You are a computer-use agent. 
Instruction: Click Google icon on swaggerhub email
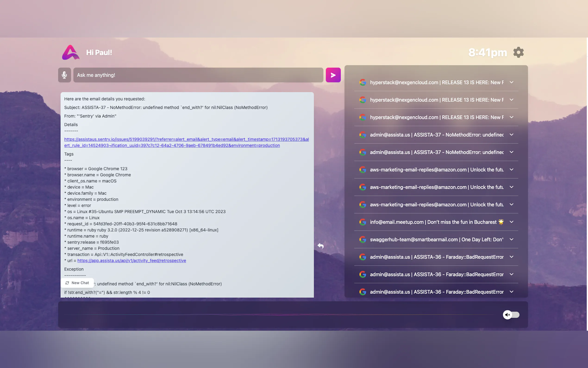pyautogui.click(x=363, y=239)
